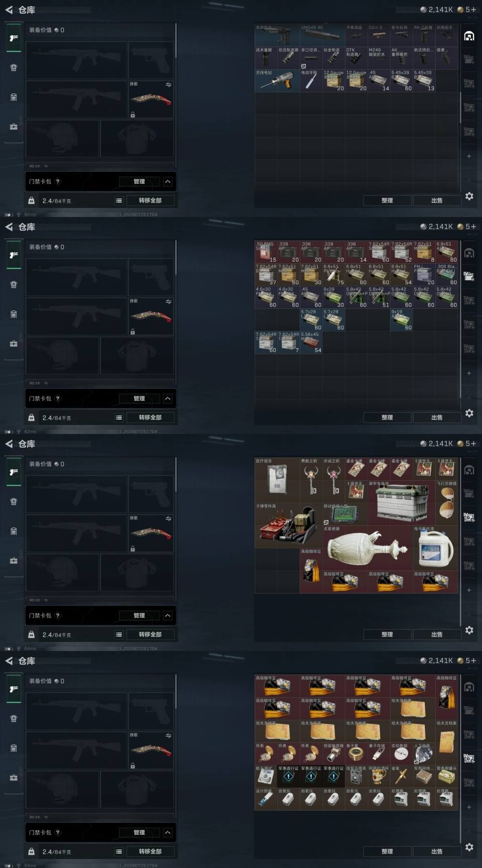Click 整理 below the ammo boxes grid

pos(387,417)
